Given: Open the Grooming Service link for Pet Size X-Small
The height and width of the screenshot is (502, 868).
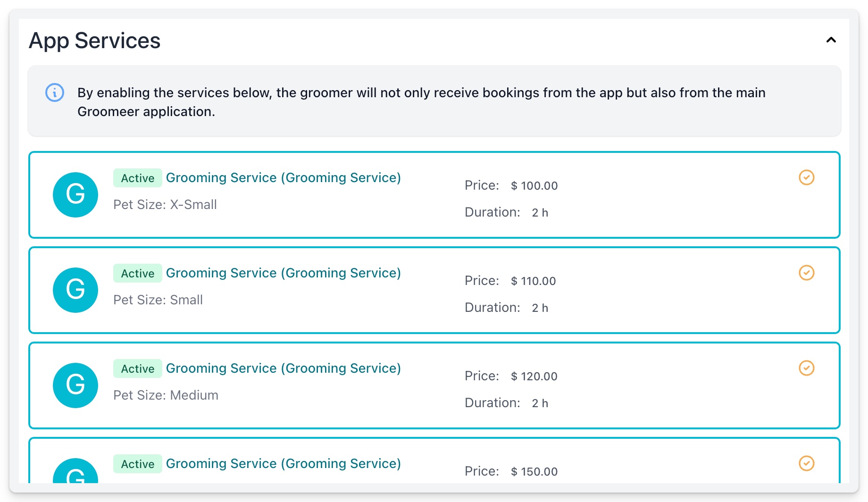Looking at the screenshot, I should pos(283,177).
